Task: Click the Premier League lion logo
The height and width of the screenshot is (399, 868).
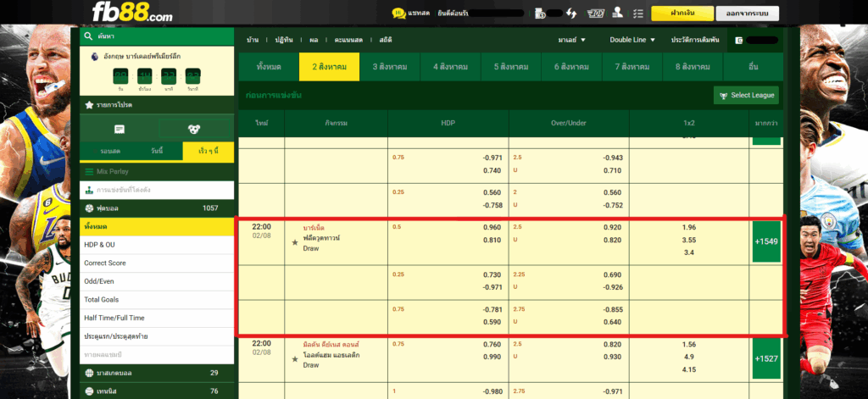Action: coord(95,57)
